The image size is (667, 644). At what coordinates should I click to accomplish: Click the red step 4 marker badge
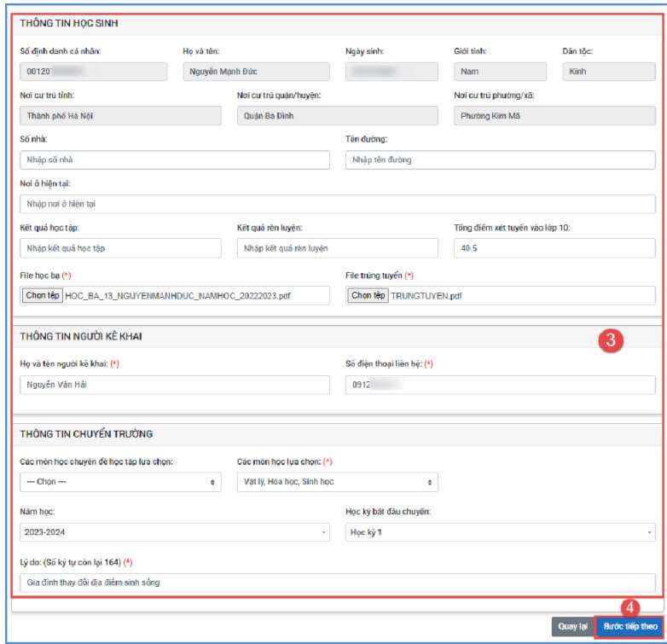coord(629,607)
